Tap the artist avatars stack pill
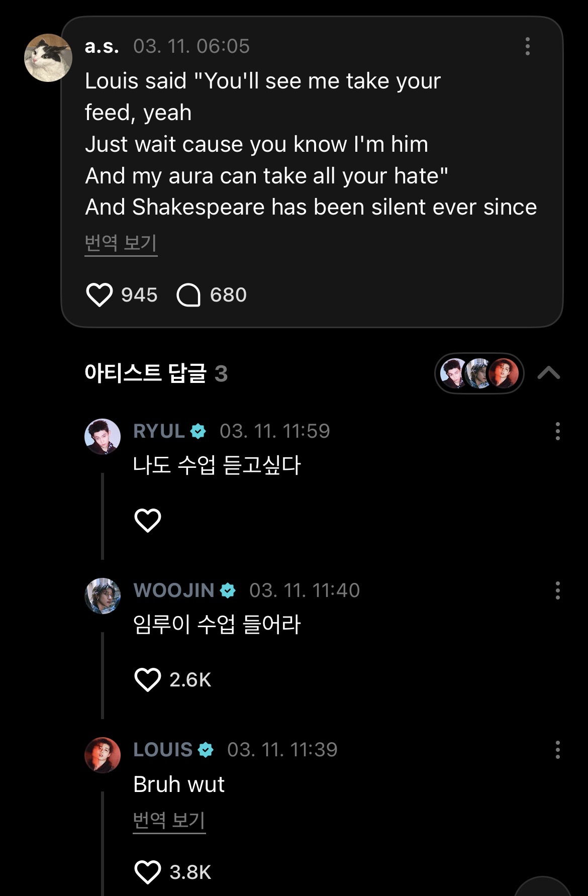Screen dimensions: 588x896 [x=479, y=373]
